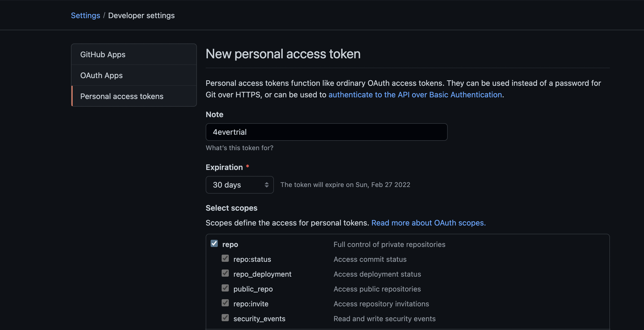Go back to Settings breadcrumb link
Viewport: 644px width, 330px height.
click(x=86, y=15)
